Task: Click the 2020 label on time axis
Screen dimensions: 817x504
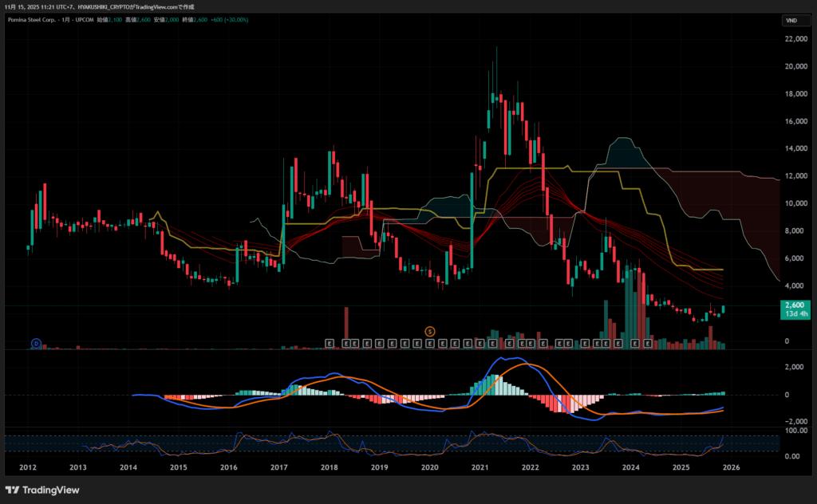Action: coord(430,467)
